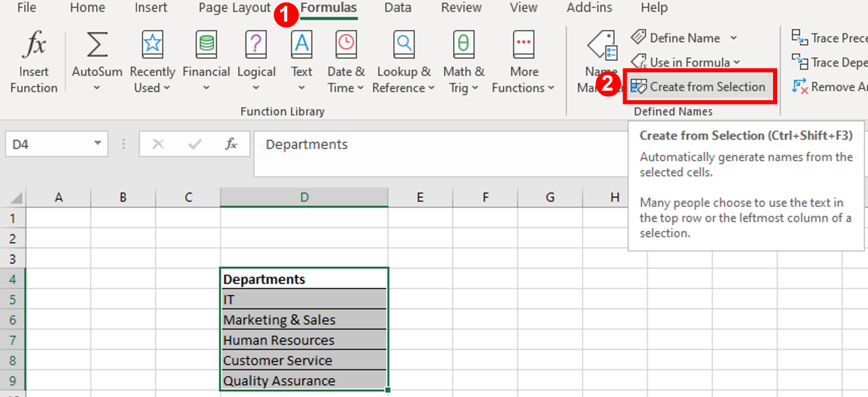Expand the Math & Trig dropdown arrow

pos(474,88)
